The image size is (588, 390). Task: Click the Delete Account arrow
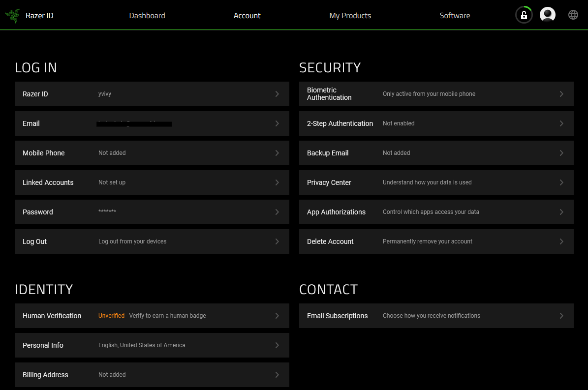pos(561,241)
